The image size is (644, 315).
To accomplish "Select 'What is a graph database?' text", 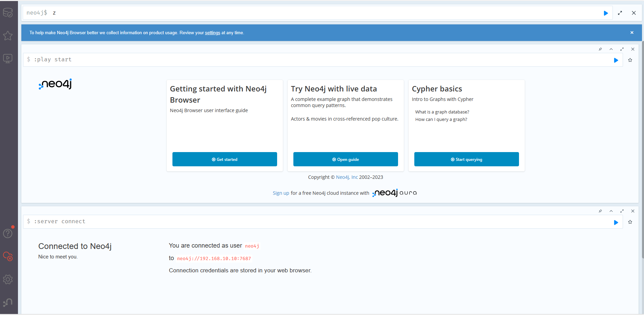I will [x=442, y=112].
